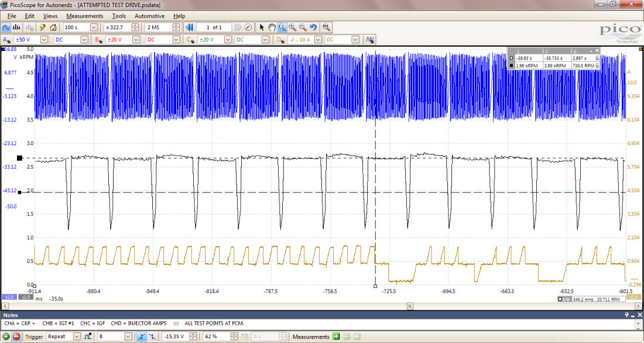Click the -15.35 V trigger threshold stepper

point(194,337)
